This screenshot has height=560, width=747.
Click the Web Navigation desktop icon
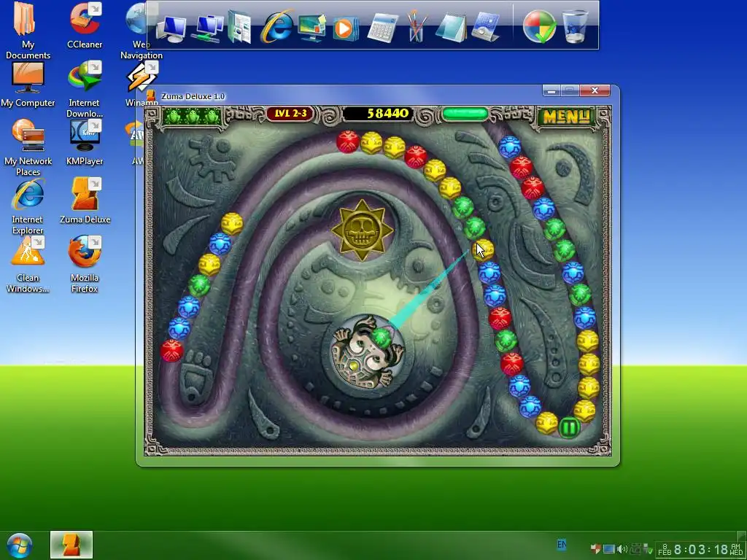[x=141, y=31]
